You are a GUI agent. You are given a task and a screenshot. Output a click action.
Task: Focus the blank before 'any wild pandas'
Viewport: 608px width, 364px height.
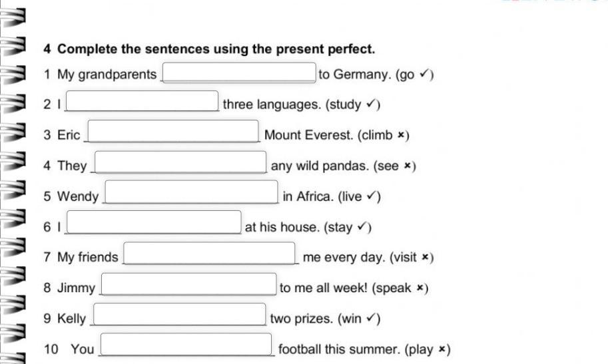click(182, 162)
